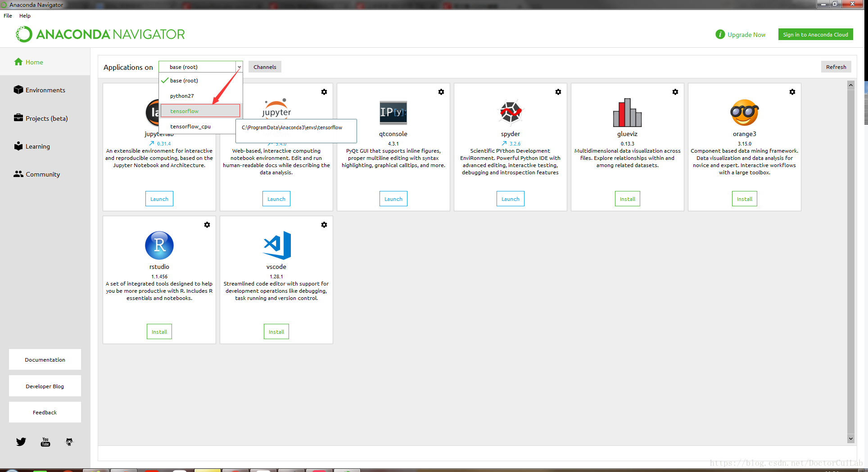Image resolution: width=868 pixels, height=472 pixels.
Task: Launch spyder
Action: pos(510,199)
